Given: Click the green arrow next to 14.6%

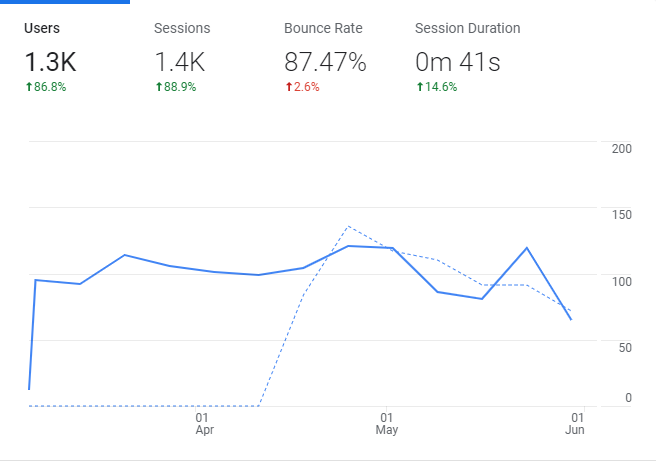Looking at the screenshot, I should pos(419,87).
